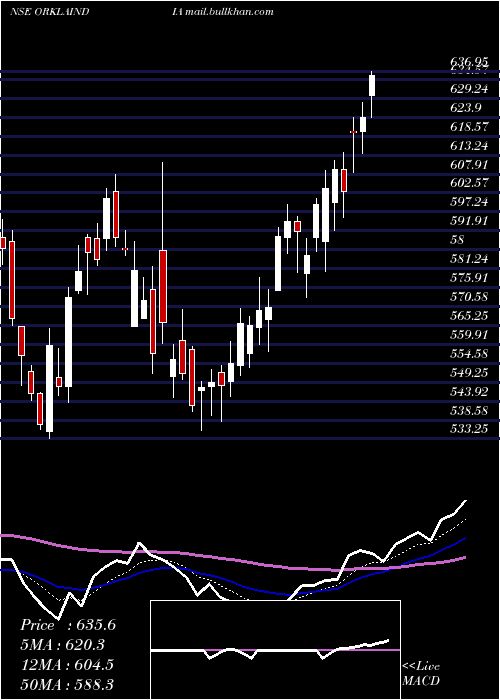Click the 554.58 price axis label
This screenshot has height=700, width=500.
[469, 354]
